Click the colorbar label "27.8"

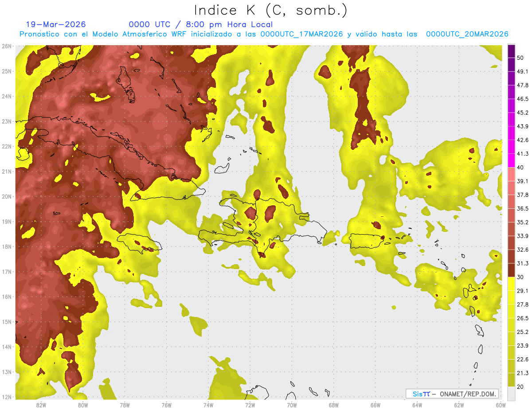click(523, 305)
